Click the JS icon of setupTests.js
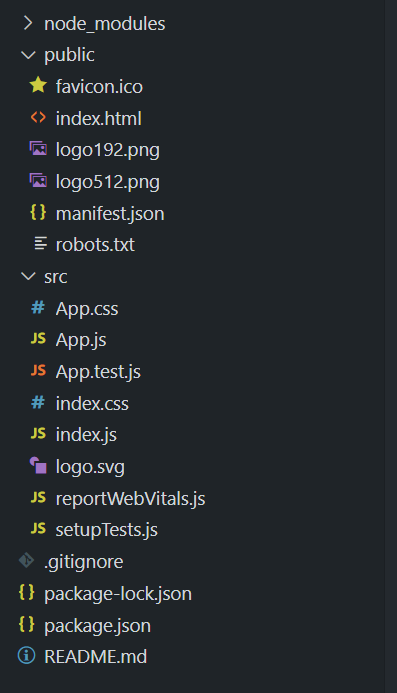 point(38,529)
